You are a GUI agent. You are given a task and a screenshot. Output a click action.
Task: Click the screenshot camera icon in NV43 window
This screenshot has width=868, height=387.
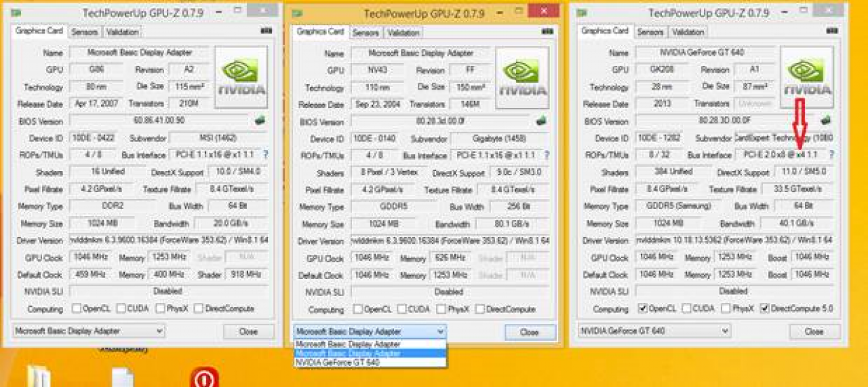click(x=547, y=32)
